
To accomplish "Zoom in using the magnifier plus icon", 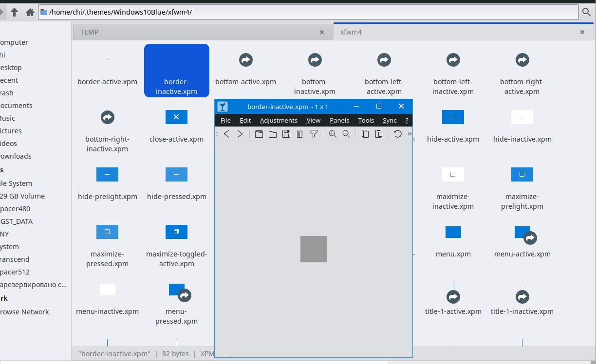I will pos(333,134).
